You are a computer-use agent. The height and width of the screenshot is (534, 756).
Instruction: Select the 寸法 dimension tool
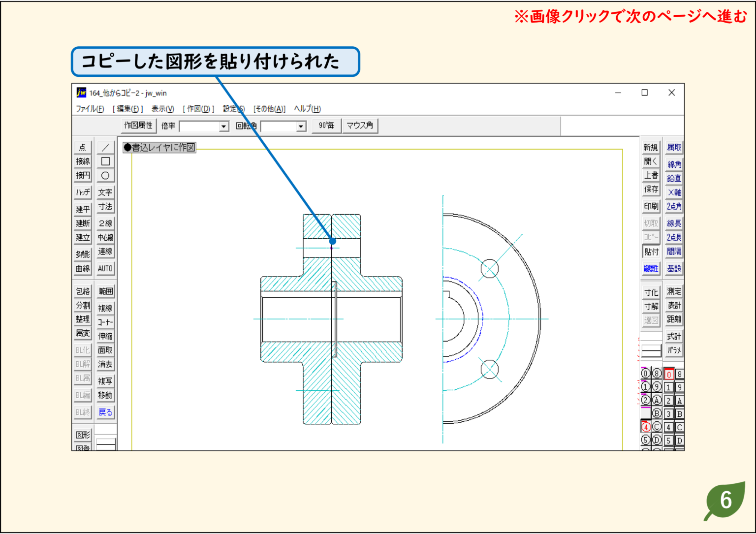[x=105, y=207]
